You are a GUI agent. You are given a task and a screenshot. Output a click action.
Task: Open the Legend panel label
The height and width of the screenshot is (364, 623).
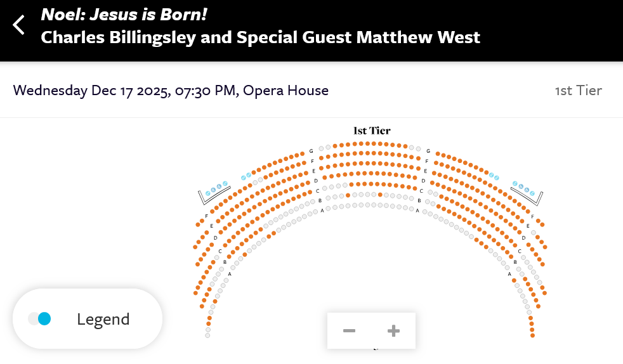103,319
